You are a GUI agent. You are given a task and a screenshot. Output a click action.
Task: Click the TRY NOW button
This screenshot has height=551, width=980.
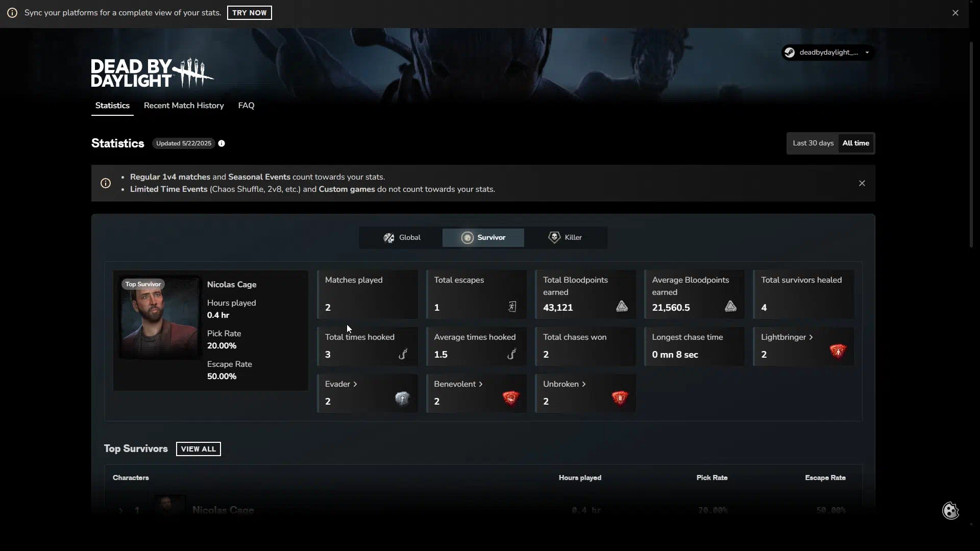point(249,13)
